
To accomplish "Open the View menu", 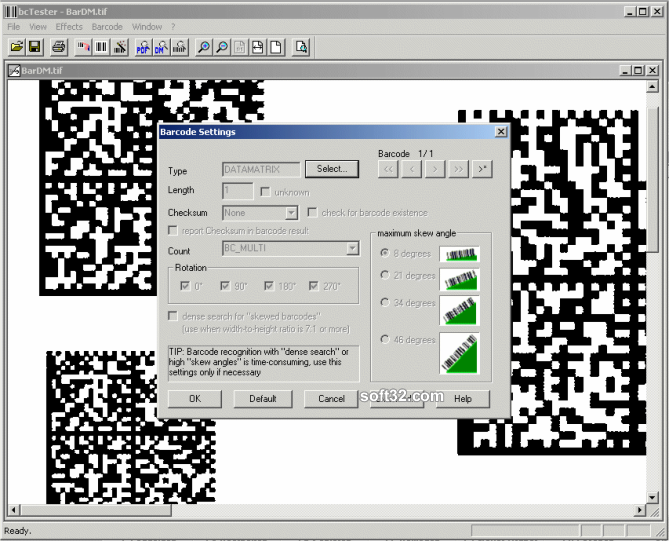I will pyautogui.click(x=38, y=27).
